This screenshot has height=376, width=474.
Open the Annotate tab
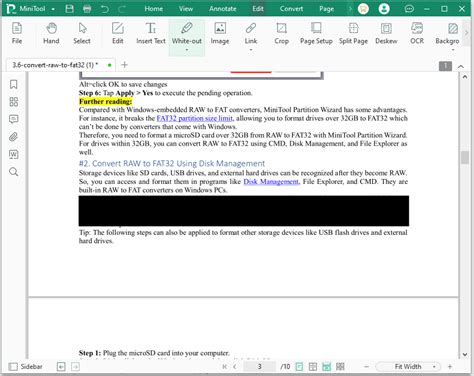coord(223,9)
